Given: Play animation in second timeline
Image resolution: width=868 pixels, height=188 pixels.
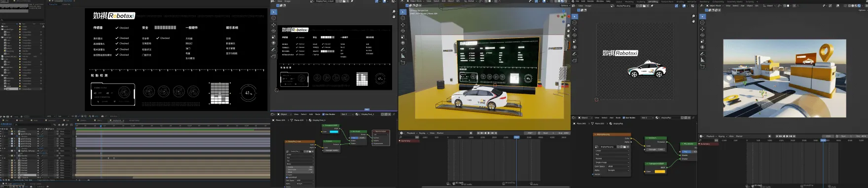Looking at the screenshot, I should 787,136.
